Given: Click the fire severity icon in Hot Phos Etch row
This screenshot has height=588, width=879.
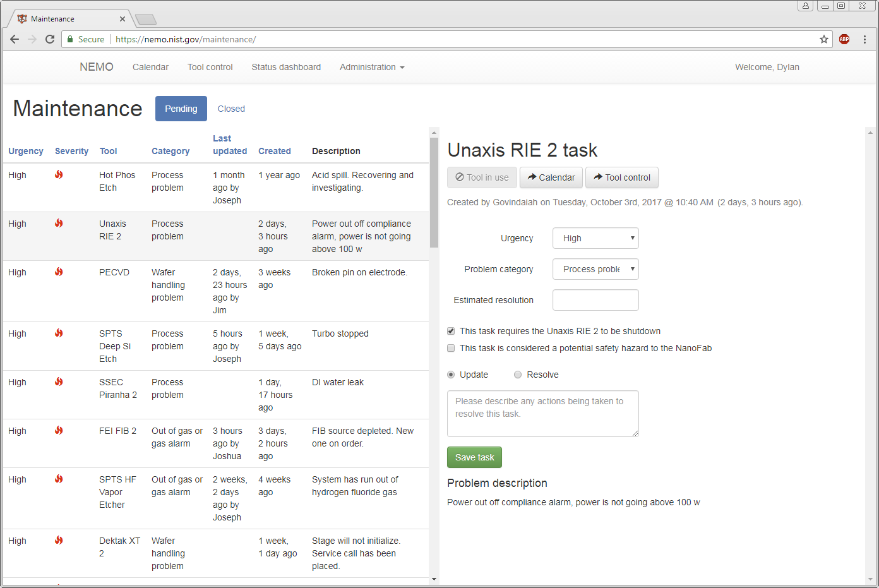Looking at the screenshot, I should pos(59,174).
